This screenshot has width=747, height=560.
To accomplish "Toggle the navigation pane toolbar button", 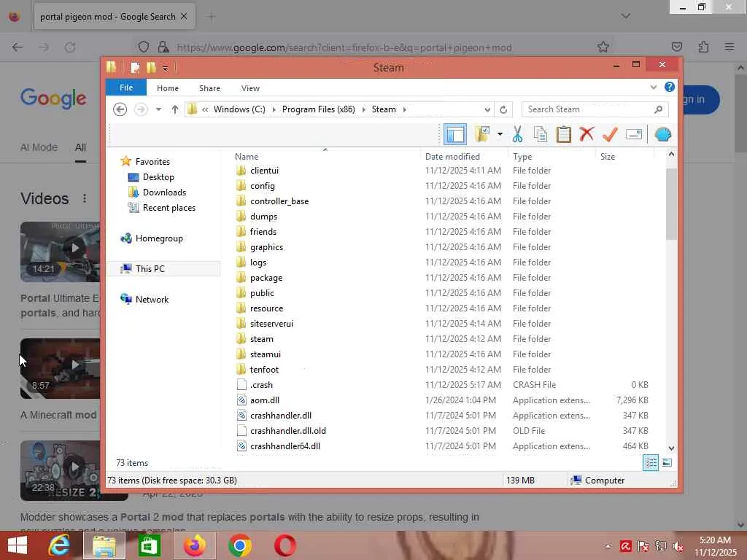I will click(455, 135).
